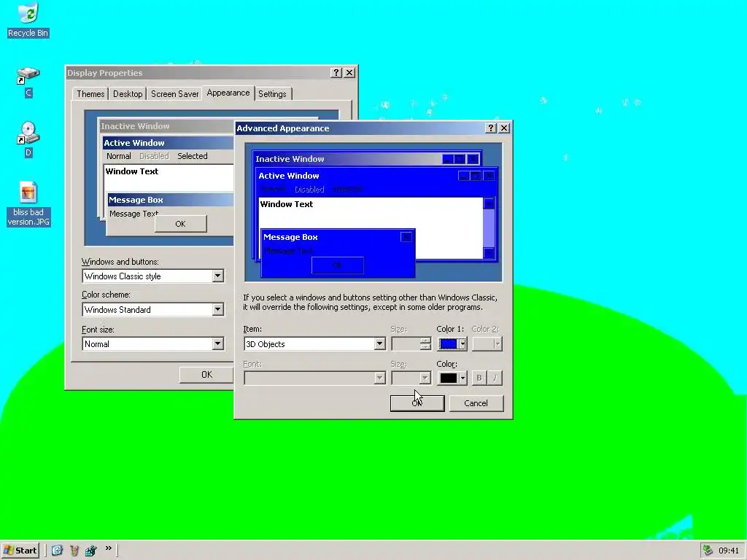
Task: Select the D drive shortcut icon
Action: click(28, 139)
